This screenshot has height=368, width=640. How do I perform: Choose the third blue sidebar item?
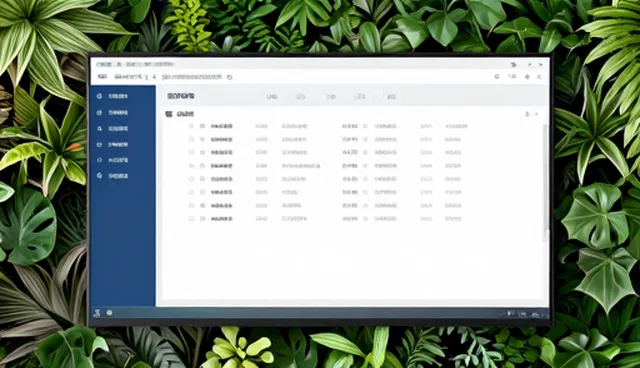[x=113, y=129]
